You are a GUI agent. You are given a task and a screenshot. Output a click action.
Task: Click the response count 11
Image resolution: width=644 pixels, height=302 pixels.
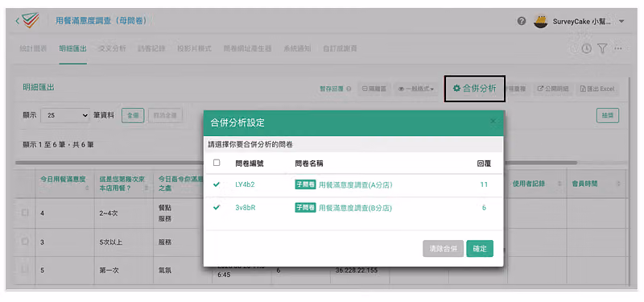tap(484, 185)
